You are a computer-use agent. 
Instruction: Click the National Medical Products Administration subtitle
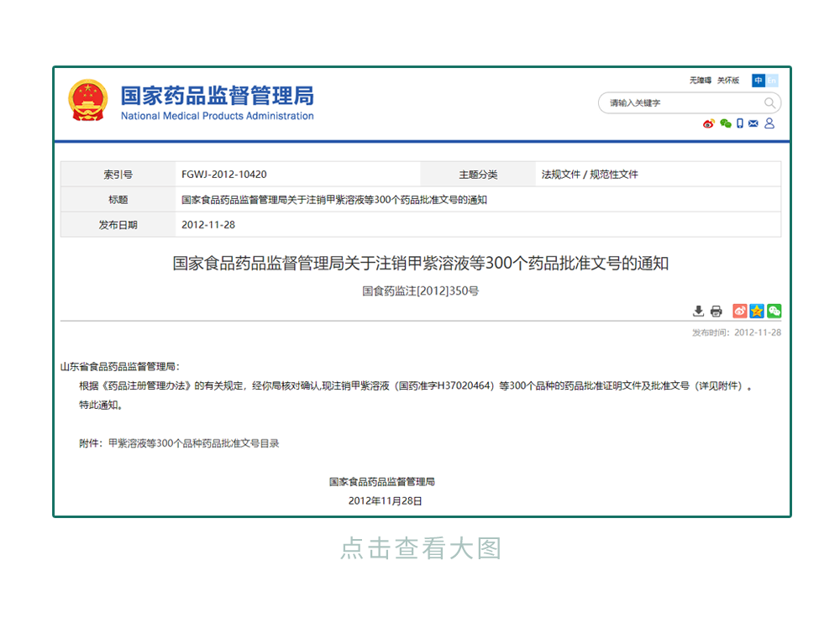(x=217, y=116)
